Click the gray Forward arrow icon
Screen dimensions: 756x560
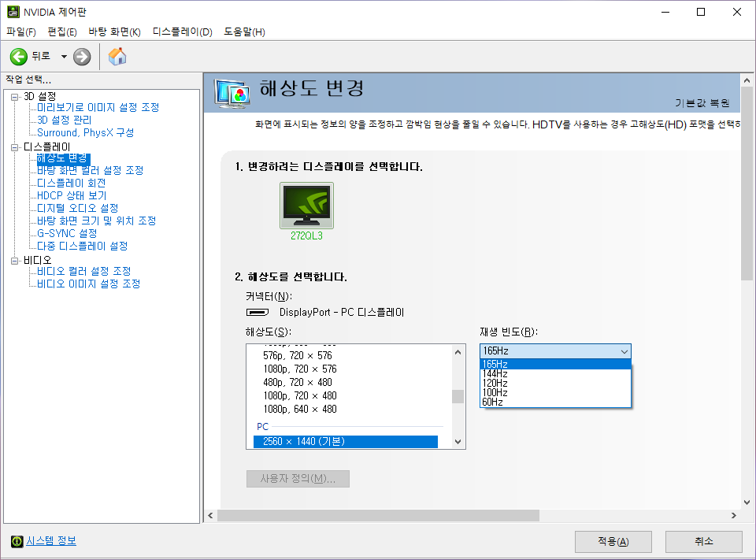click(x=82, y=57)
